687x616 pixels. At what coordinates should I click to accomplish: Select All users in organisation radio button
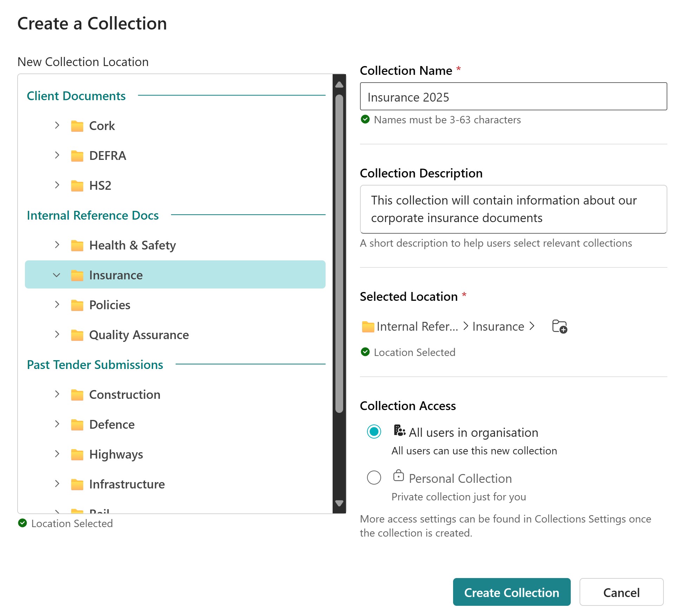374,432
